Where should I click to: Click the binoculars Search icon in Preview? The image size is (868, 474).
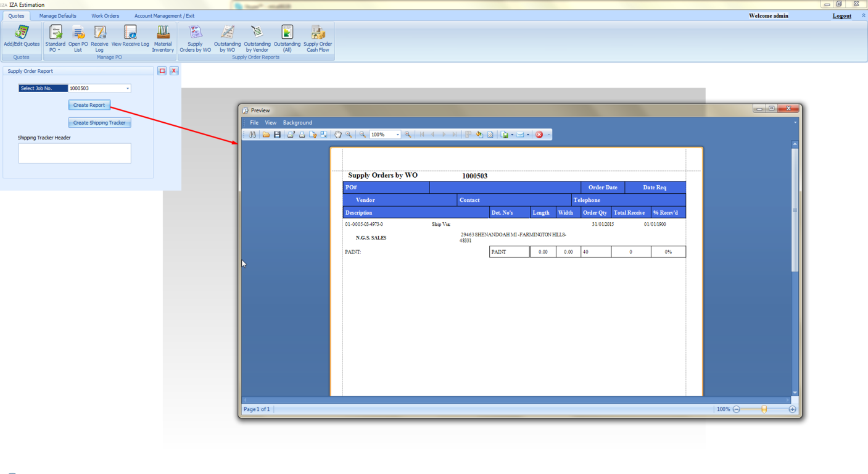(x=252, y=135)
